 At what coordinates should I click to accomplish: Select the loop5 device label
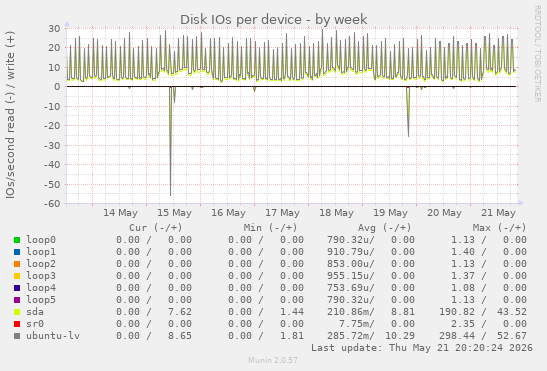pyautogui.click(x=41, y=299)
